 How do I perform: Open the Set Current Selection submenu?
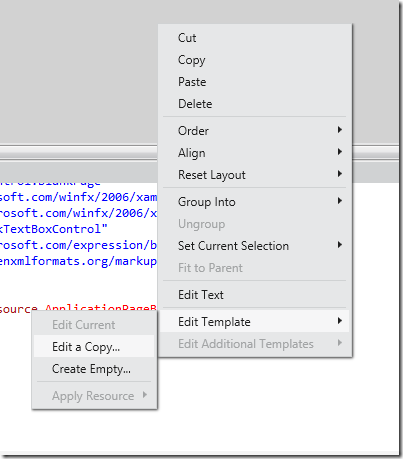pyautogui.click(x=255, y=246)
